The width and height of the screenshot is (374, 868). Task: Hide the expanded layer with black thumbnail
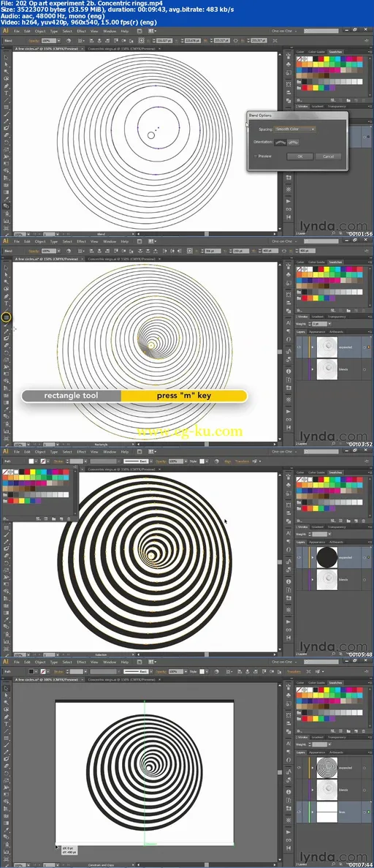[x=299, y=557]
